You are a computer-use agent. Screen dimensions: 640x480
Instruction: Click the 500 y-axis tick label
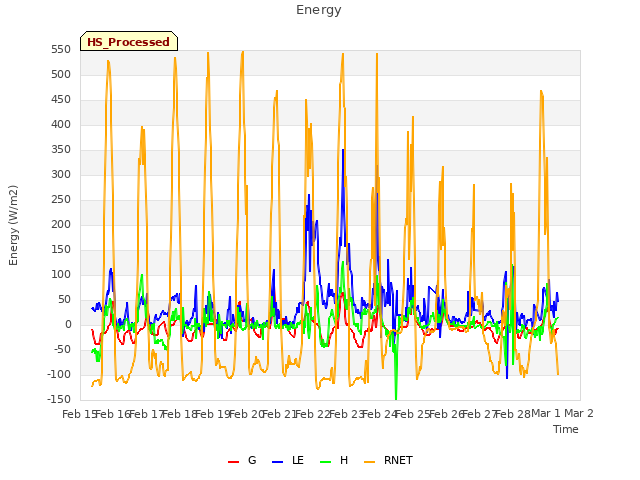click(x=61, y=75)
